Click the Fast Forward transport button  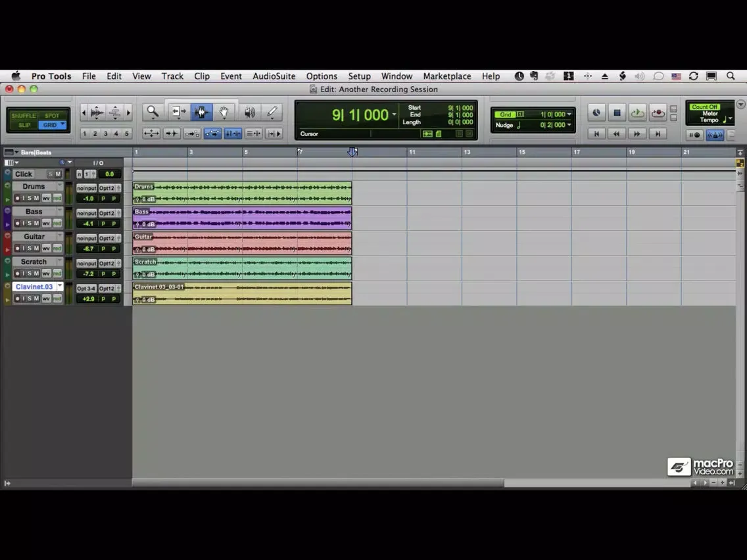637,134
